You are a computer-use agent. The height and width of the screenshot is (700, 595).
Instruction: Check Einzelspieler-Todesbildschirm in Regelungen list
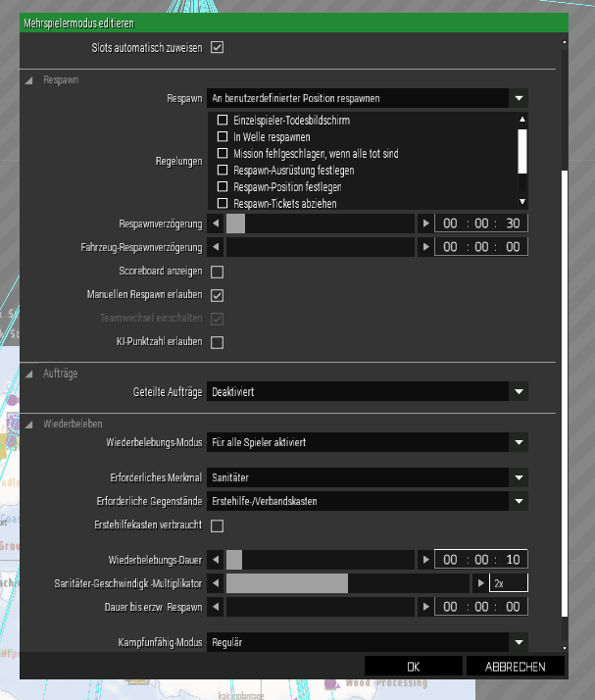(223, 121)
